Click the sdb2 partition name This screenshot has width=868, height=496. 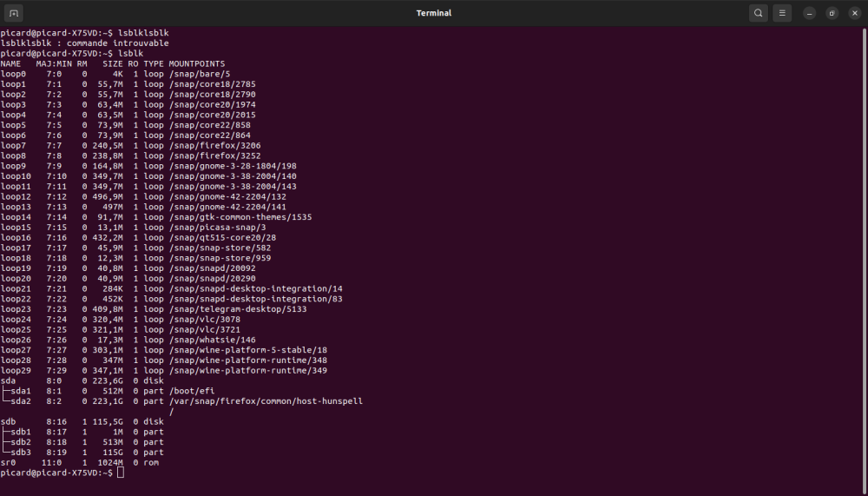click(21, 442)
